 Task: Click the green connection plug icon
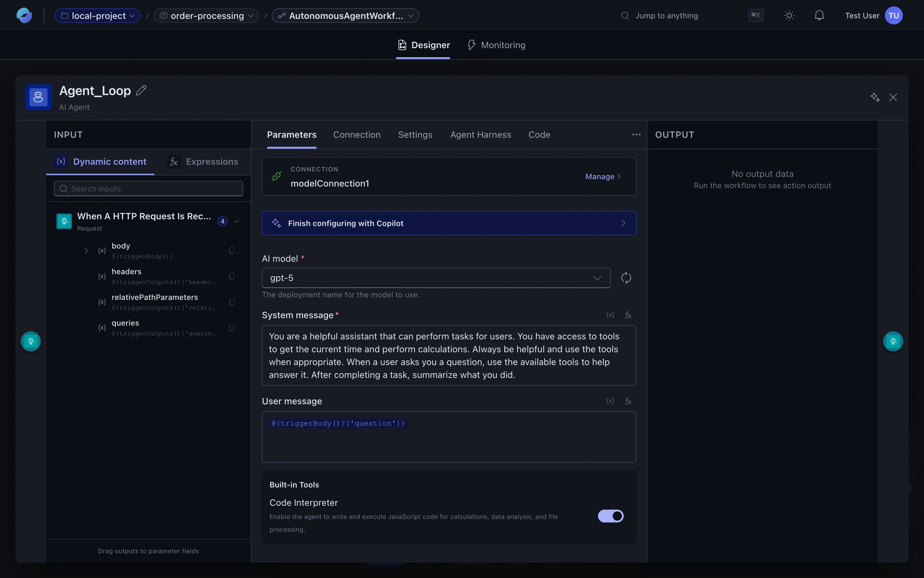(x=277, y=176)
